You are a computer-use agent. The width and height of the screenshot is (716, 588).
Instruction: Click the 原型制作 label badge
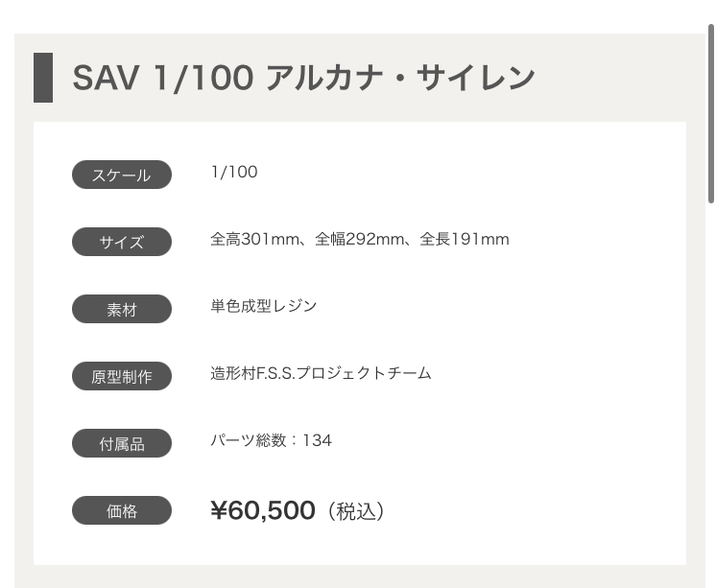point(122,376)
